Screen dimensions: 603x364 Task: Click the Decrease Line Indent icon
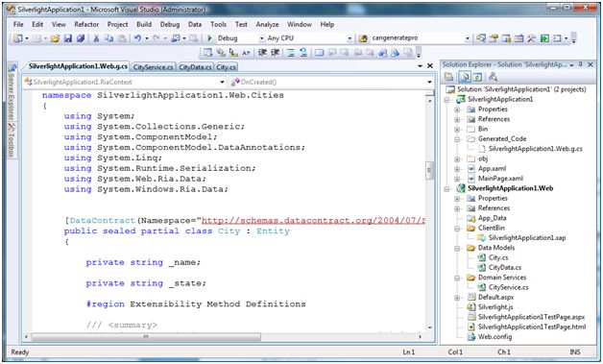point(262,53)
